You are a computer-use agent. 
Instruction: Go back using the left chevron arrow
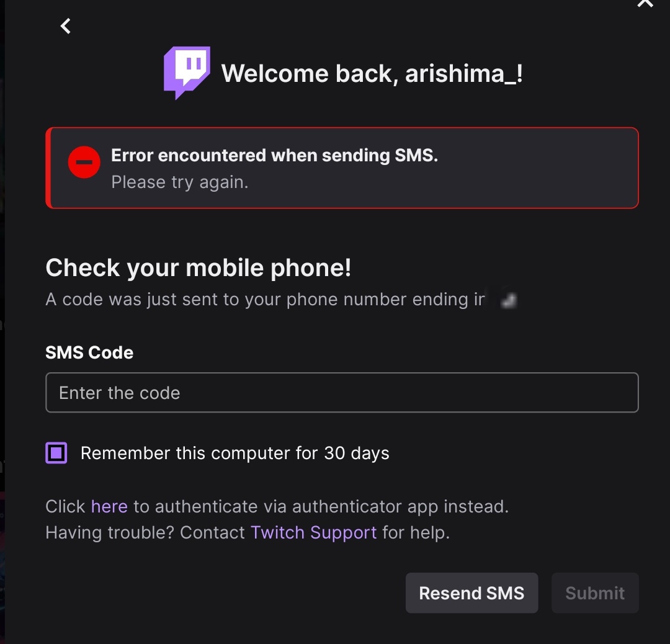pyautogui.click(x=65, y=26)
